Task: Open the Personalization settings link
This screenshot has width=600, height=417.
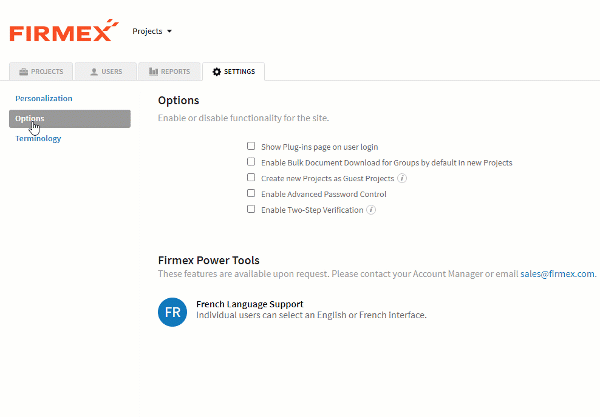Action: coord(44,98)
